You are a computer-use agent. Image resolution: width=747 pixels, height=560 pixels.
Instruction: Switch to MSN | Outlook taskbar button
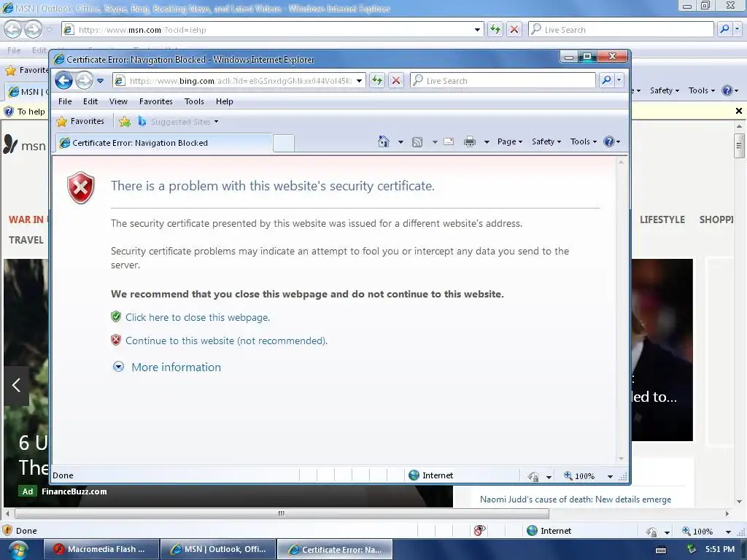coord(219,549)
